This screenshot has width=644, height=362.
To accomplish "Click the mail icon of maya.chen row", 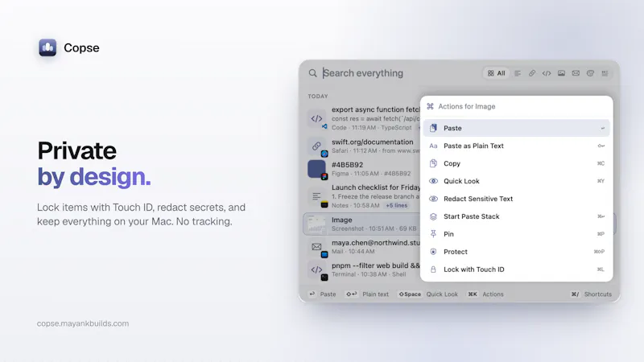I will click(x=316, y=247).
